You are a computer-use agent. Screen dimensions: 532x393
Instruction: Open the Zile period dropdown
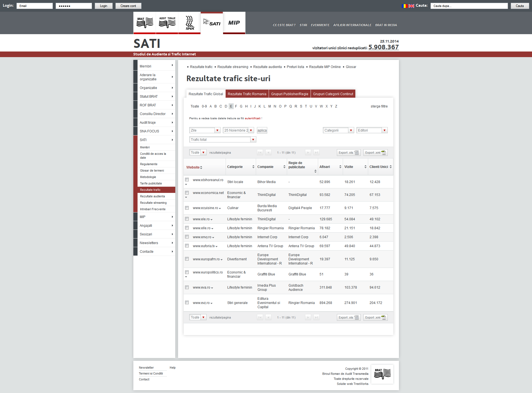coord(205,130)
